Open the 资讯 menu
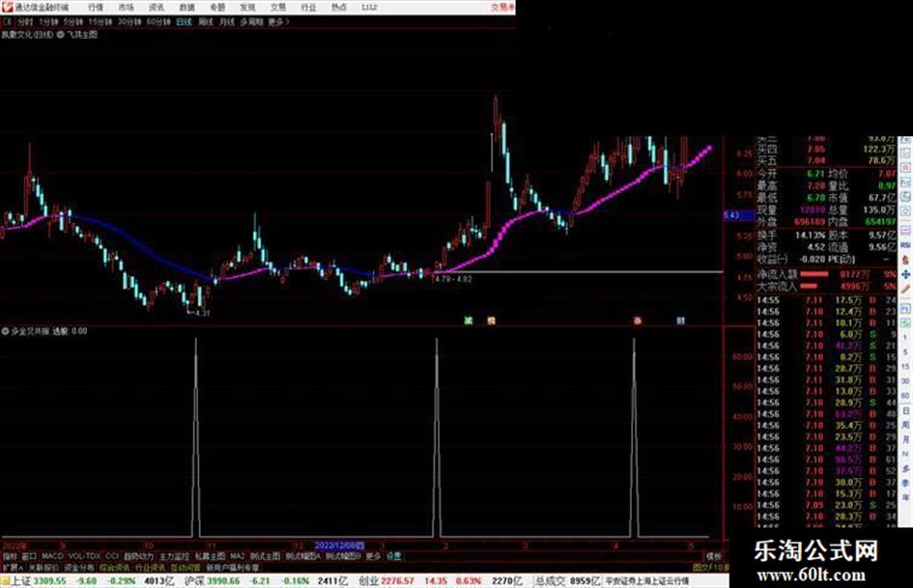Screen dimensions: 913x588 157,8
